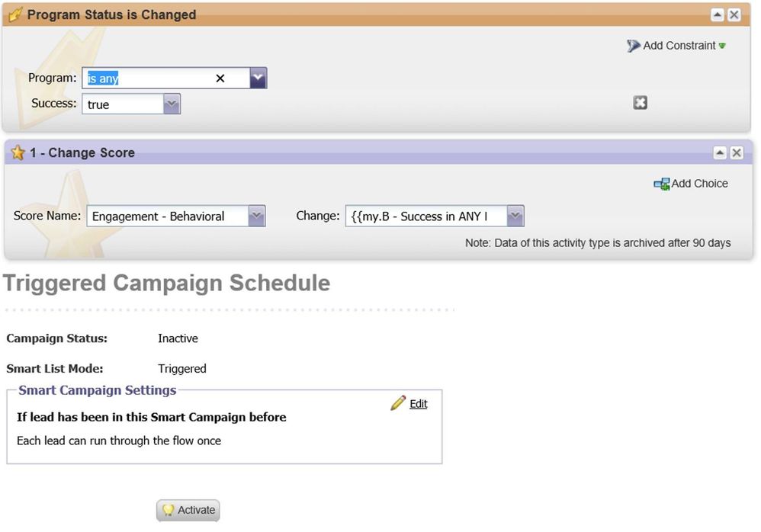This screenshot has height=532, width=761.
Task: Collapse the Program Status is Changed trigger
Action: tap(718, 15)
